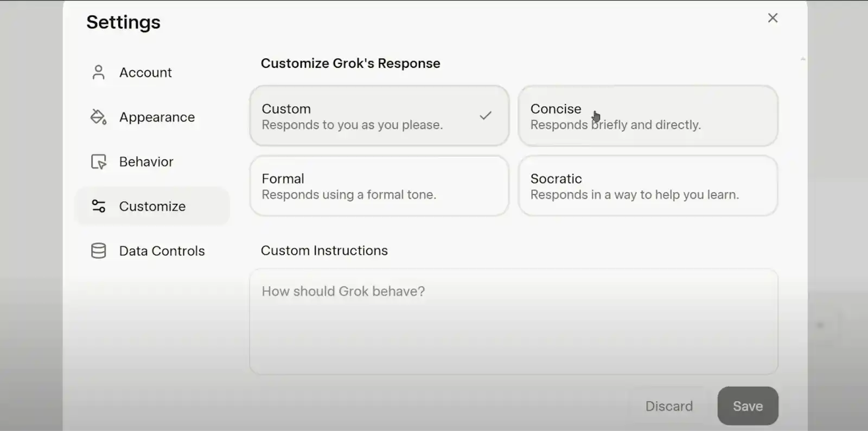
Task: Close the Settings dialog with X
Action: (773, 18)
